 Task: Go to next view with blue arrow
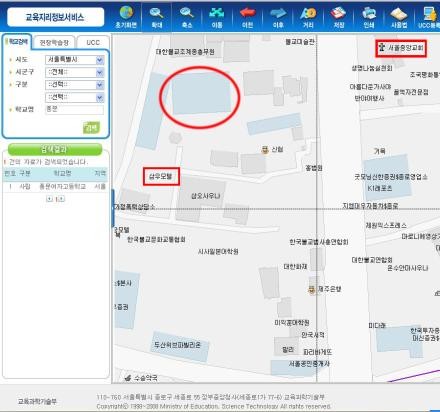[x=278, y=17]
